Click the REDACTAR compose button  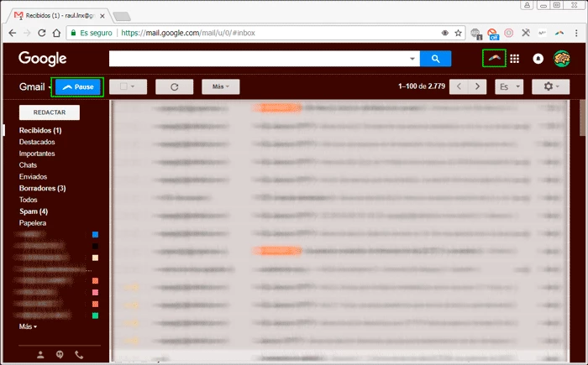tap(50, 112)
